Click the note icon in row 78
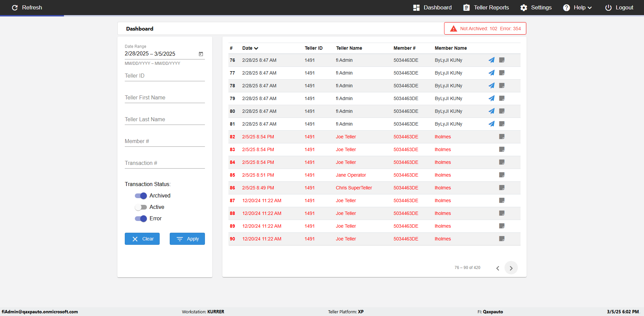This screenshot has width=644, height=316. (502, 86)
